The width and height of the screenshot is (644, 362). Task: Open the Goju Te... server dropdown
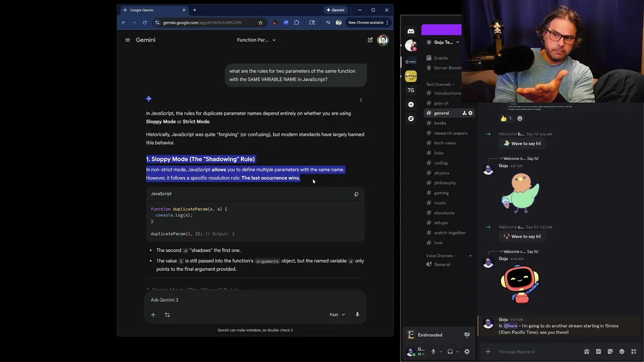(x=443, y=42)
